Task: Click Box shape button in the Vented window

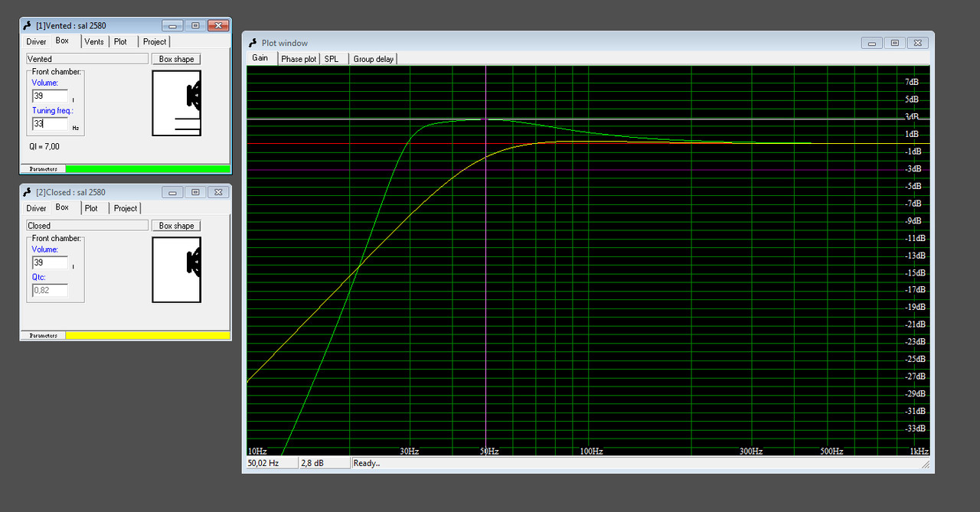Action: coord(177,59)
